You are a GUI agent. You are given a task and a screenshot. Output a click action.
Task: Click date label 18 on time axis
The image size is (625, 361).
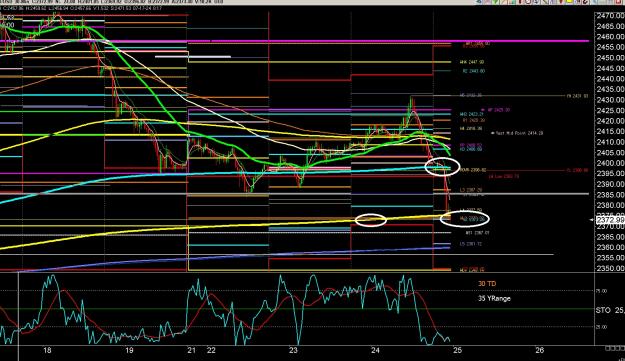coord(47,351)
